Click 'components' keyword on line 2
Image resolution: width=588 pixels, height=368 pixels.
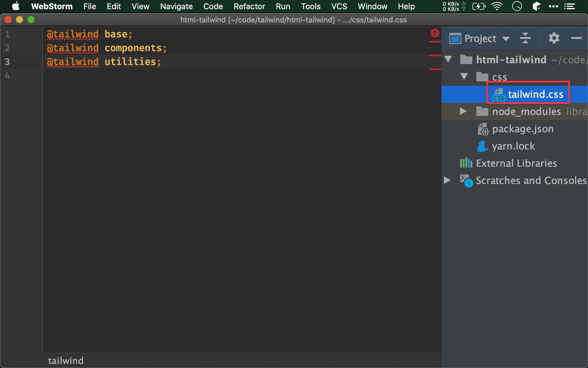click(x=133, y=48)
